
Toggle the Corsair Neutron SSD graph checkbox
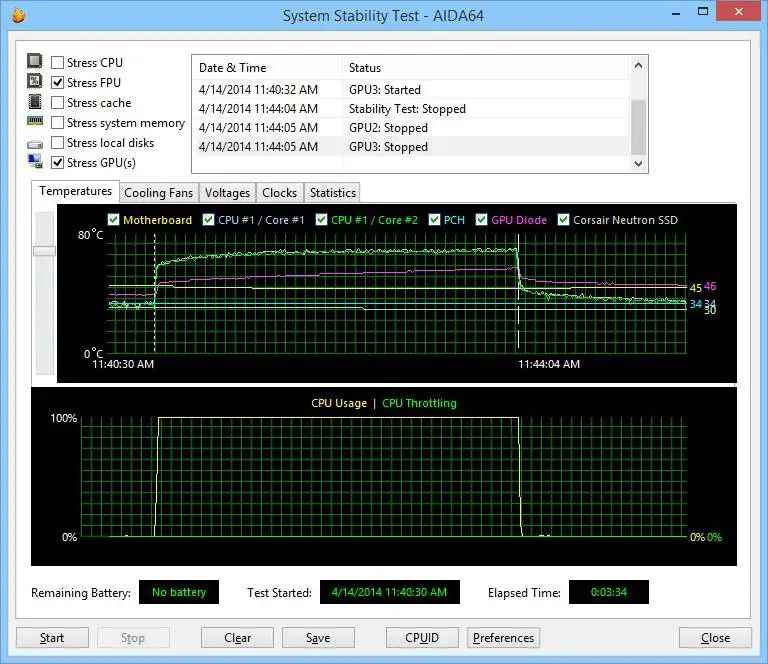[x=564, y=220]
